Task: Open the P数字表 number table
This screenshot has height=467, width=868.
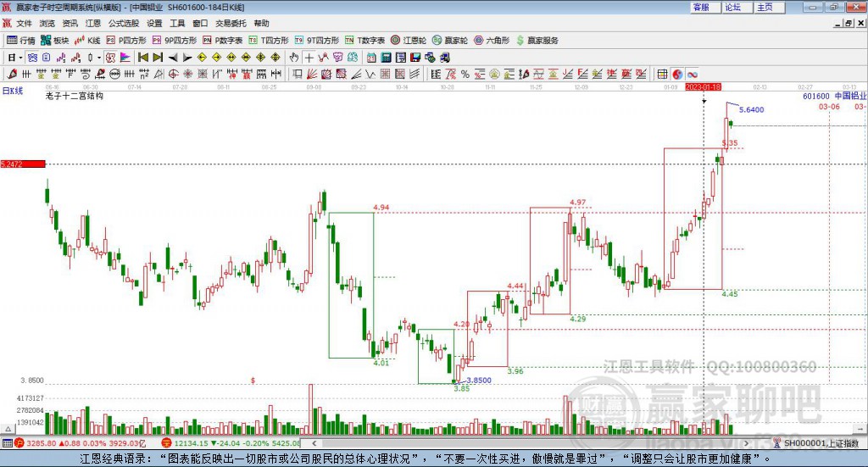Action: pyautogui.click(x=223, y=41)
